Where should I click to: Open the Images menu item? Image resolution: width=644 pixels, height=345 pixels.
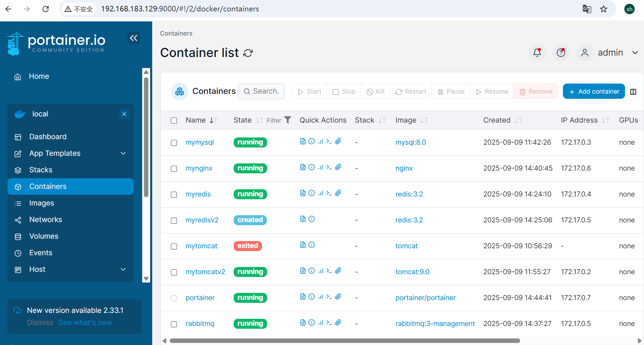coord(70,203)
